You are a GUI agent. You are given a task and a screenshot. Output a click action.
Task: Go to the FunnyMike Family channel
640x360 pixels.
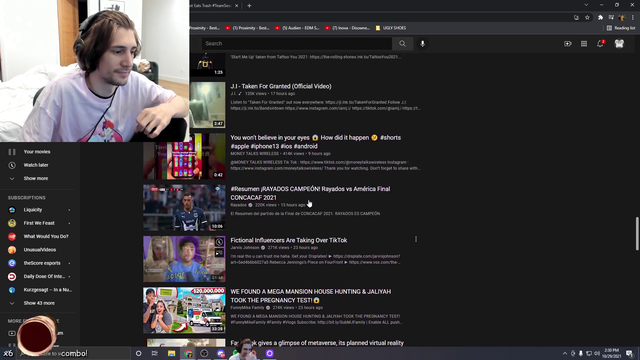point(247,308)
